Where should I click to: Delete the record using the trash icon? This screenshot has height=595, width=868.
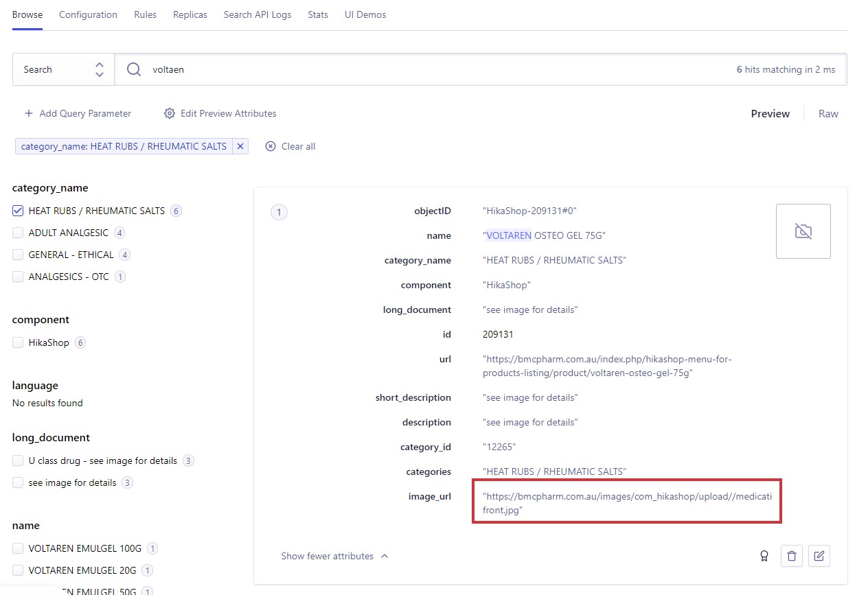coord(792,556)
